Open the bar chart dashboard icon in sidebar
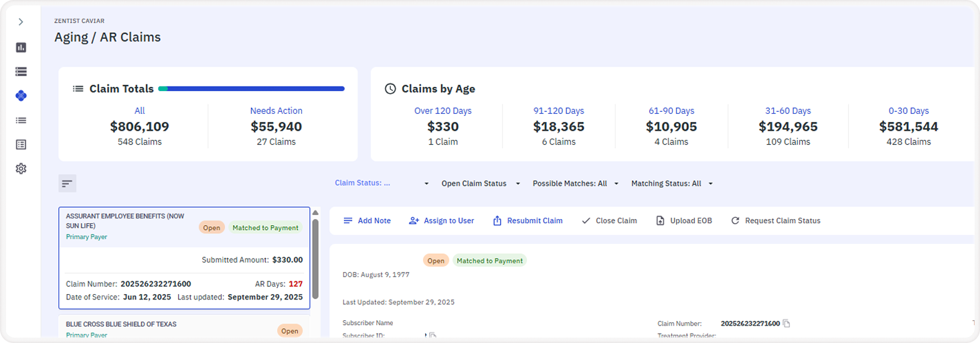Viewport: 980px width, 343px height. tap(21, 48)
